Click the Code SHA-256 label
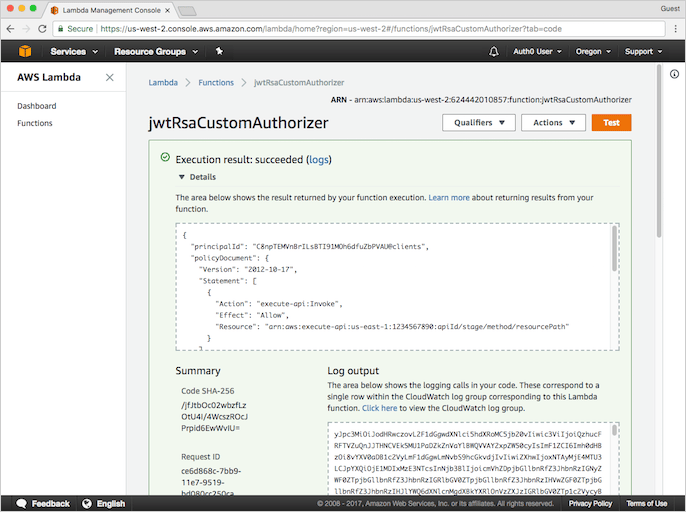Screen dimensions: 686x512 (x=207, y=391)
